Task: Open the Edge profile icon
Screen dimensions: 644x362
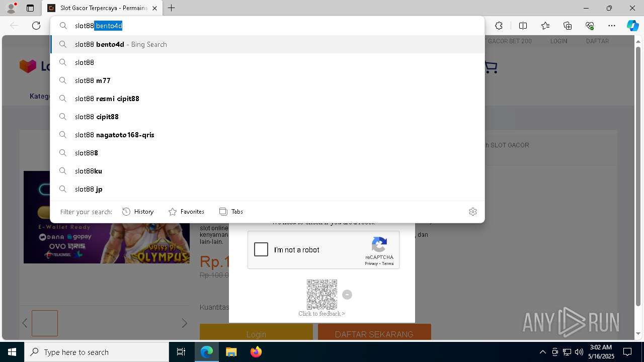Action: [11, 8]
